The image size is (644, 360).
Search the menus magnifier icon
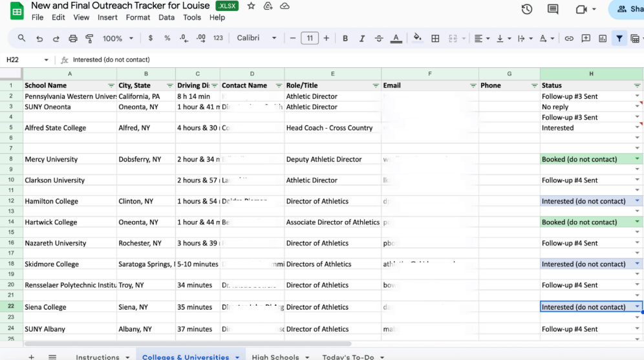21,38
